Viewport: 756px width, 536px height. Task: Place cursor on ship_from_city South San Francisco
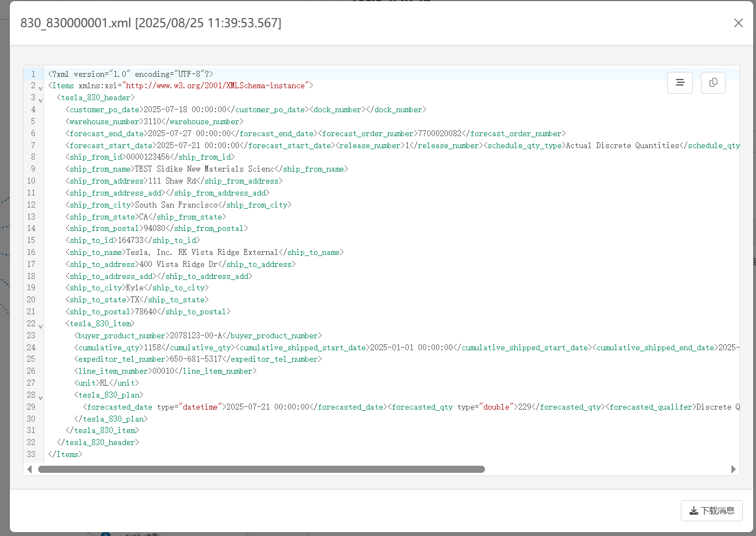click(176, 205)
